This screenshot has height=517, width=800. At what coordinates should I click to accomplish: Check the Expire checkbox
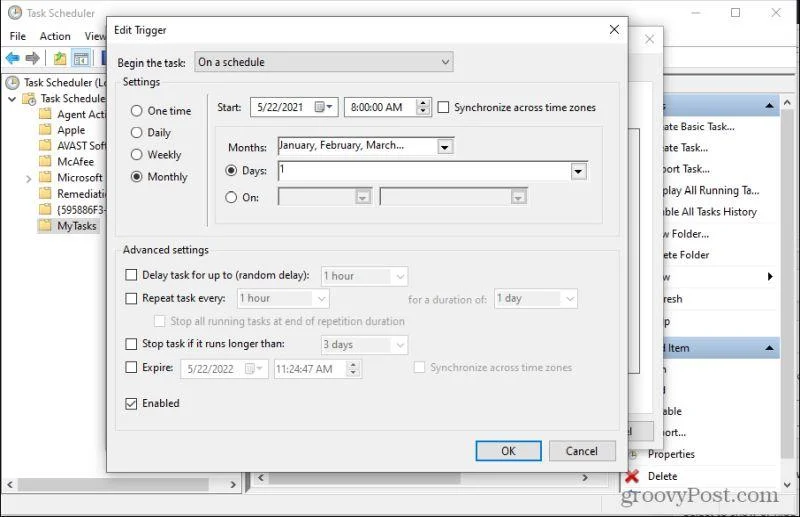point(131,367)
